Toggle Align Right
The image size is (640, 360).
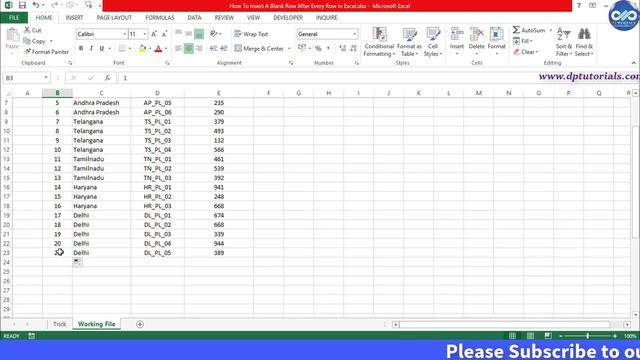point(199,49)
